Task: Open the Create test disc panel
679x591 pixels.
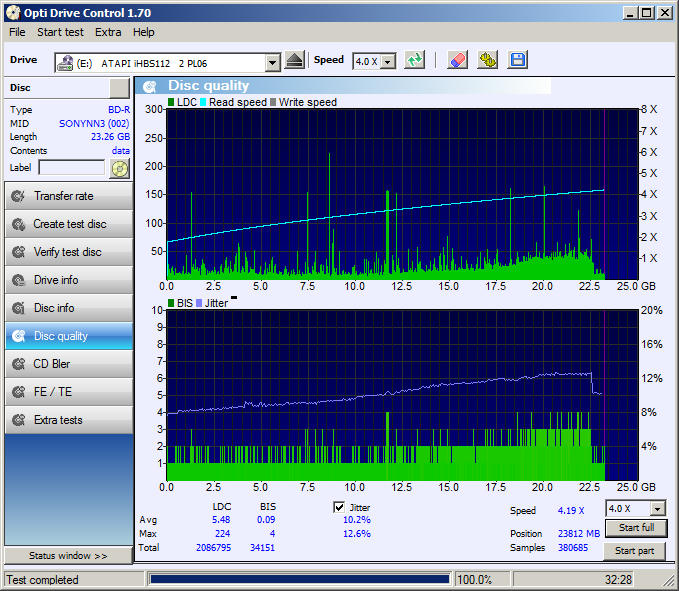Action: [x=69, y=224]
